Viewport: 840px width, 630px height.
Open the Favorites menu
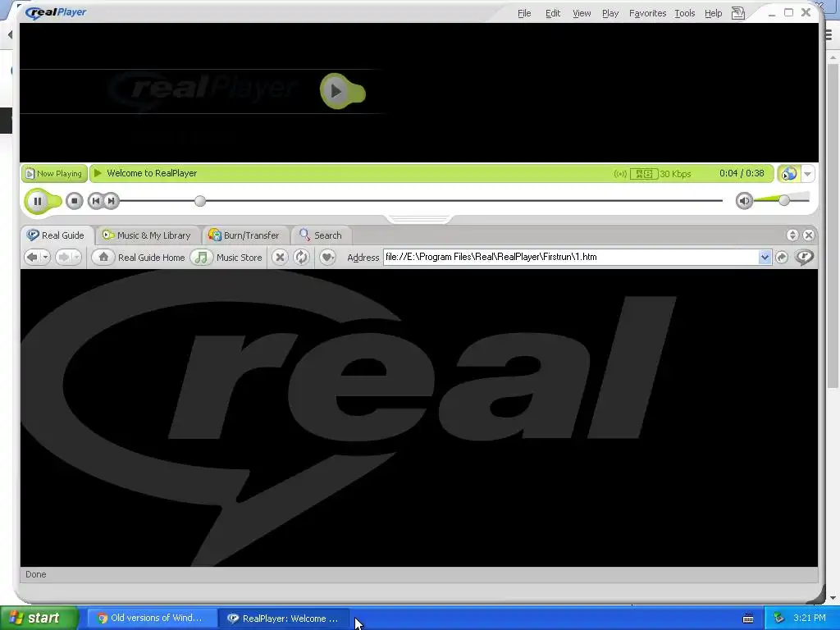(648, 13)
